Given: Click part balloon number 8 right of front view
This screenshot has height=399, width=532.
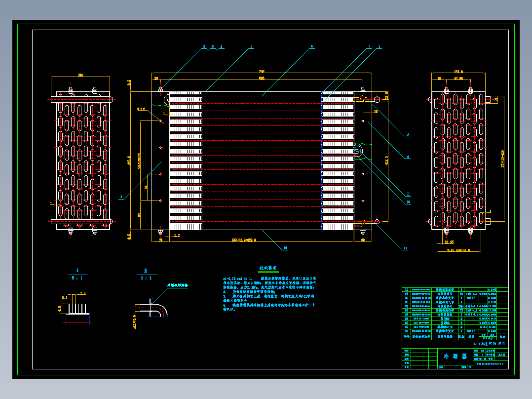Looking at the screenshot, I should (408, 135).
